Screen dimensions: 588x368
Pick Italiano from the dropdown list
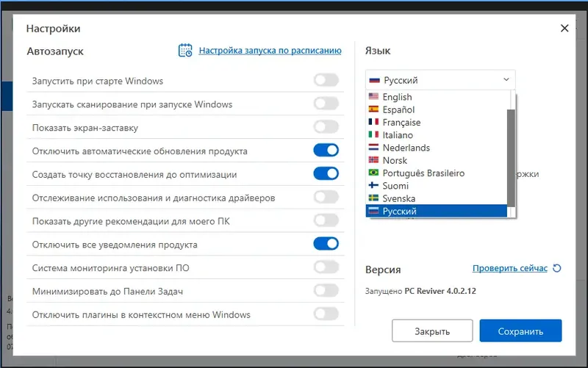437,135
